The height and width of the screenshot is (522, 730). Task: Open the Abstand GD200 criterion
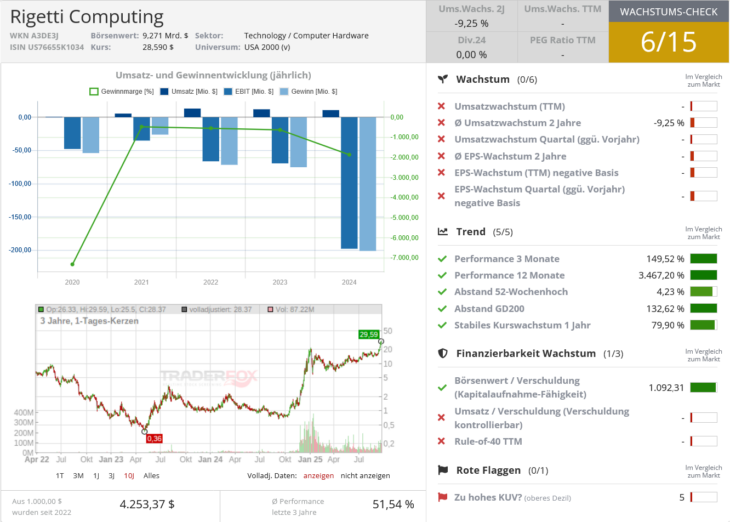[489, 308]
